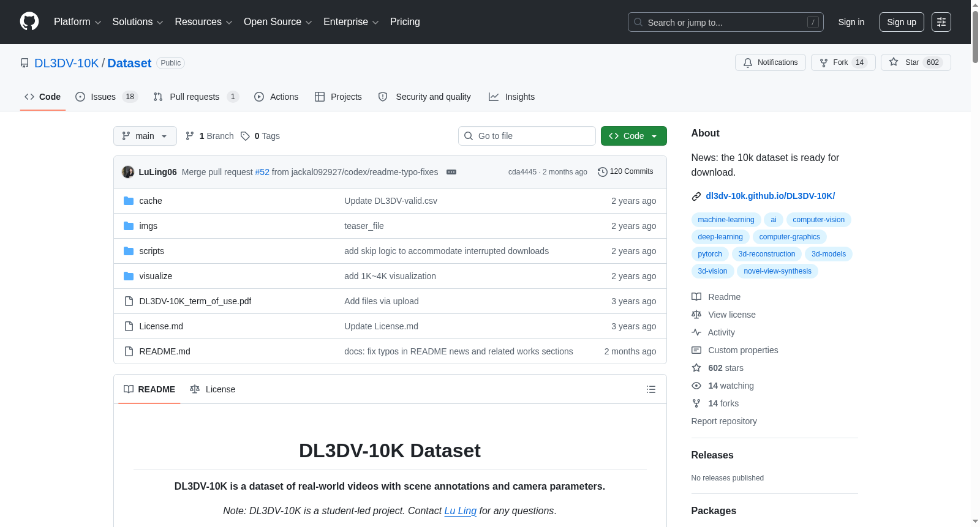Click the Report repository link
This screenshot has height=527, width=980.
coord(724,421)
